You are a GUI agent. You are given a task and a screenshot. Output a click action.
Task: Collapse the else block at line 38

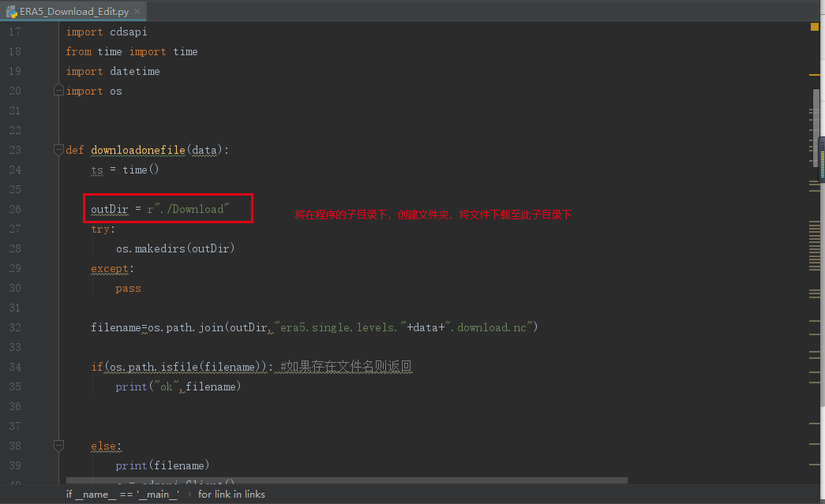58,445
